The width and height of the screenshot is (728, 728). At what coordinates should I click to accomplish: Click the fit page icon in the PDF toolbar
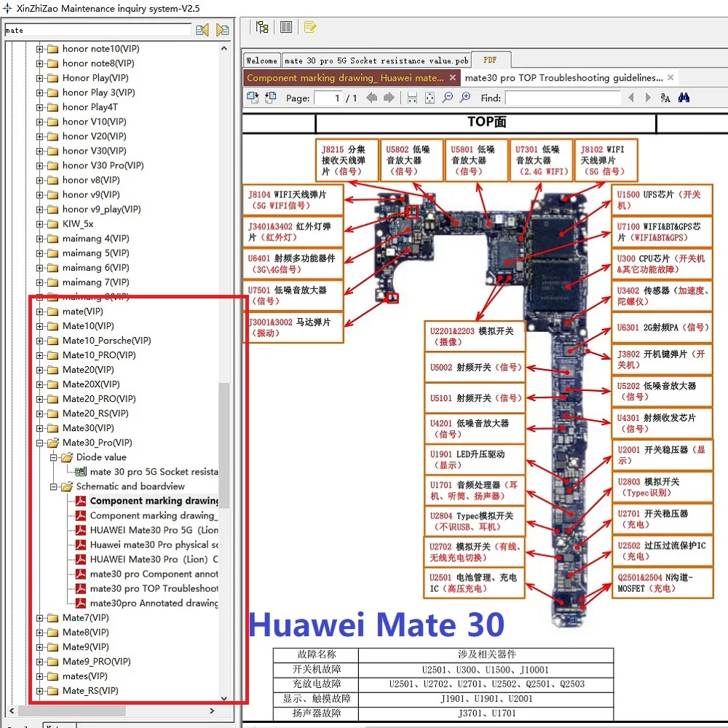430,98
